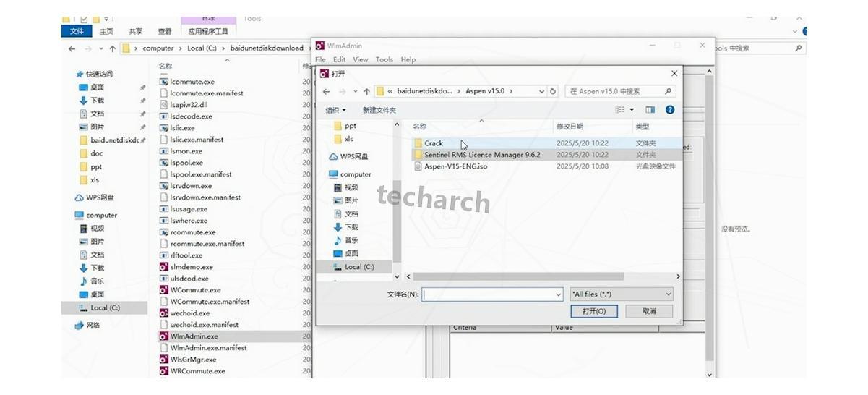The height and width of the screenshot is (395, 868).
Task: Open 图片 in the dialog sidebar
Action: point(345,200)
